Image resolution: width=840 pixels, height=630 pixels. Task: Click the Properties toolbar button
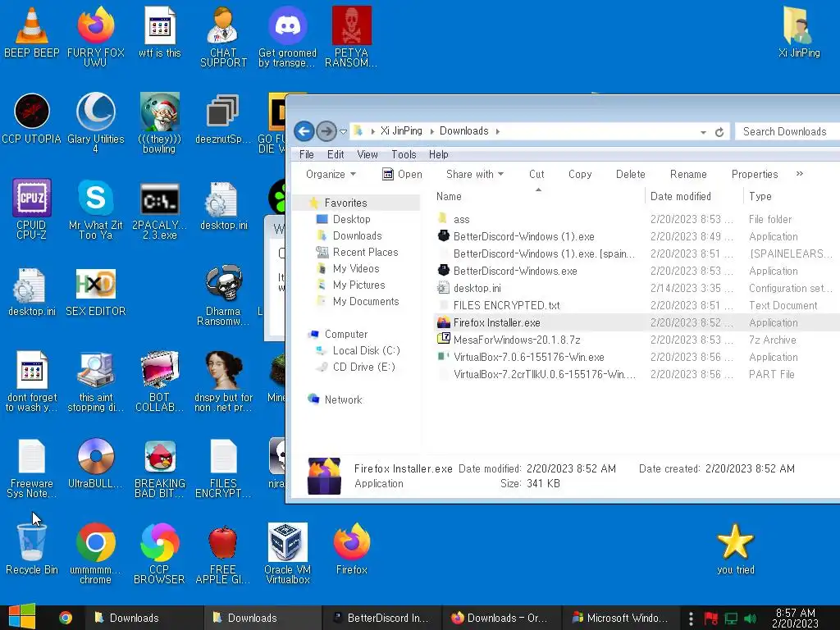coord(755,174)
